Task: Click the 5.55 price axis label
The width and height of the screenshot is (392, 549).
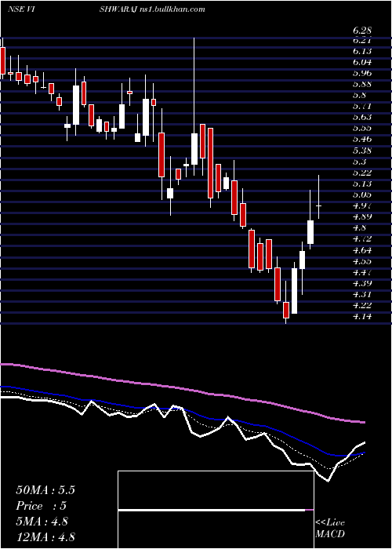Action: click(362, 128)
